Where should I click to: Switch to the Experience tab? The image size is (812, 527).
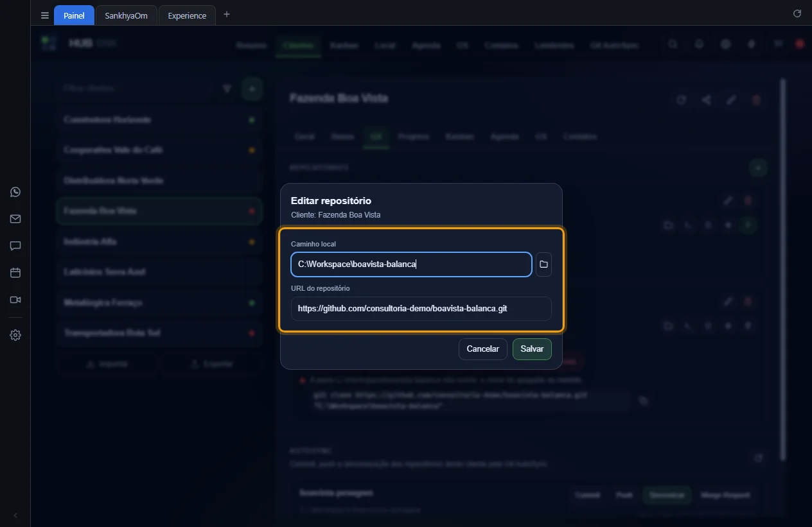(187, 15)
